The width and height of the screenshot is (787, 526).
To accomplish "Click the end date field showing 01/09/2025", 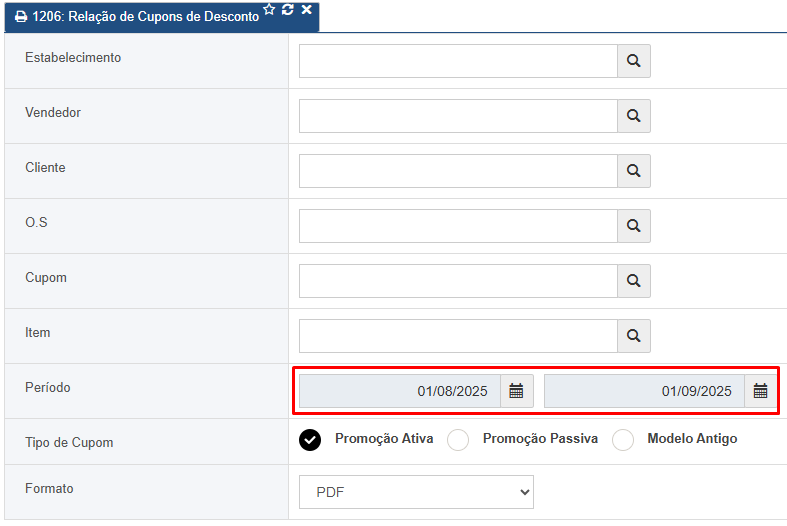I will tap(644, 391).
